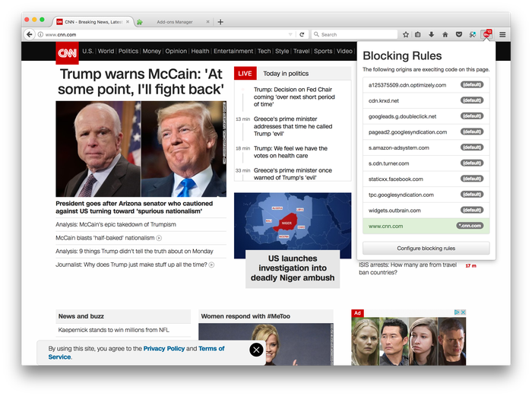The image size is (532, 396).
Task: Open the Opinion section
Action: coord(176,51)
